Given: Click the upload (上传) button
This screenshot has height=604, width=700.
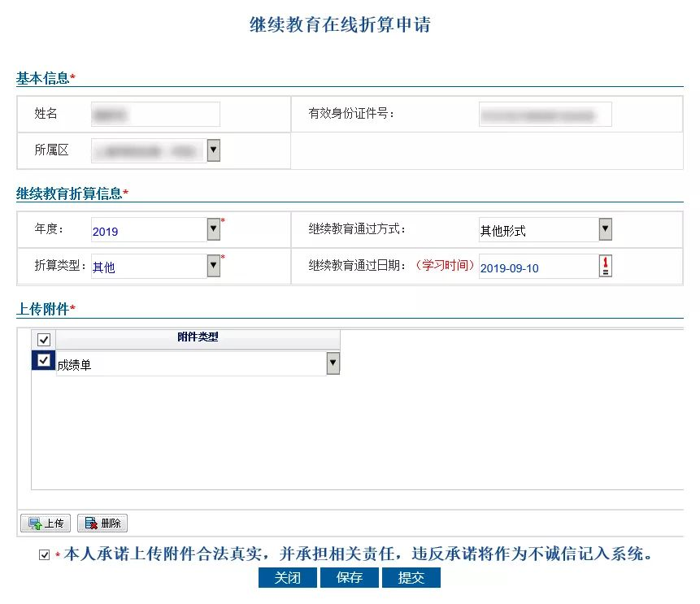Looking at the screenshot, I should pos(45,524).
